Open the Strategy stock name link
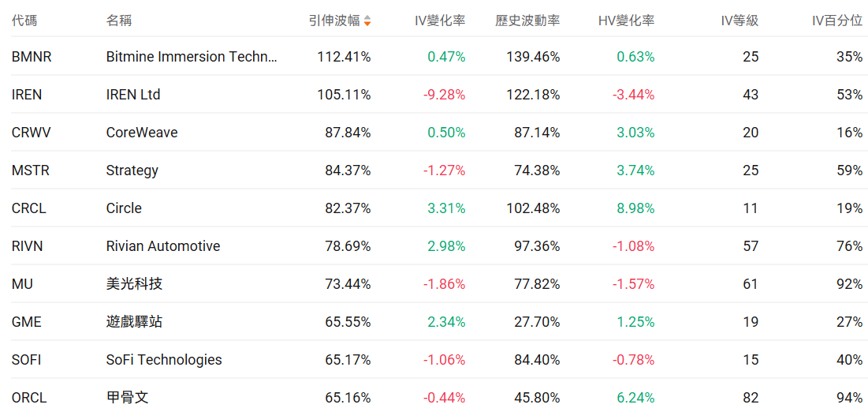 (132, 170)
